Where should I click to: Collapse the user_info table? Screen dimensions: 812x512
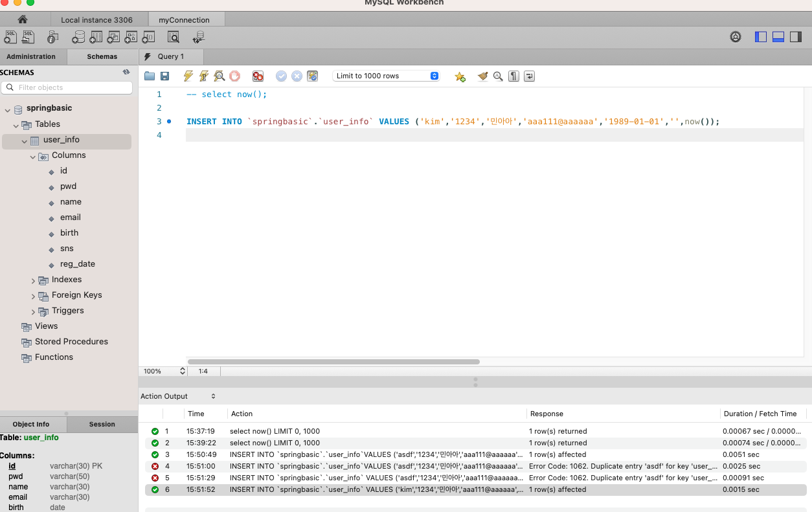[25, 140]
